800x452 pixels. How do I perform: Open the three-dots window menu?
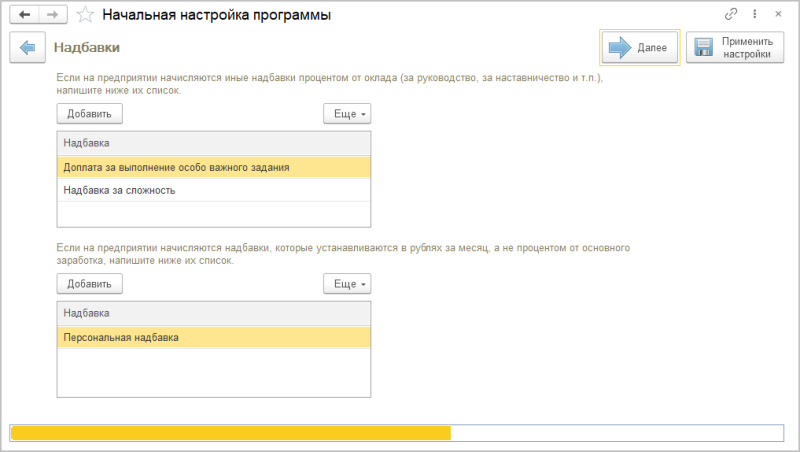pyautogui.click(x=755, y=15)
